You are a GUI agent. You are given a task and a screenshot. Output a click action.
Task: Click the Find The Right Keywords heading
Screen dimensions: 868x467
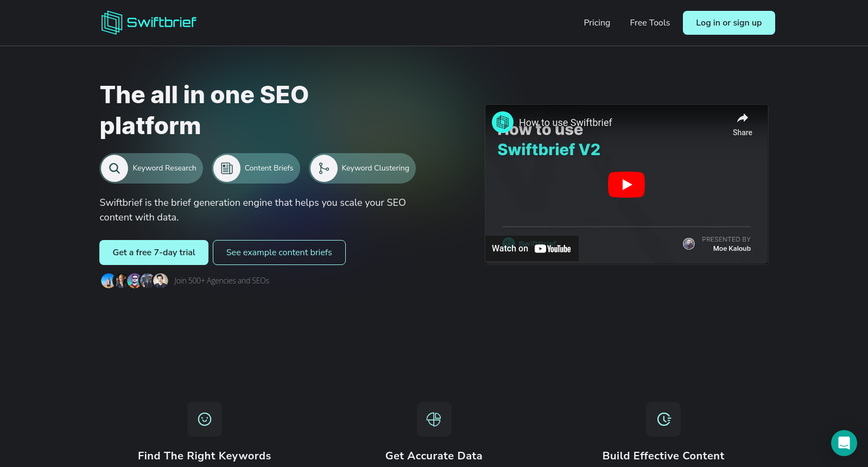point(205,456)
